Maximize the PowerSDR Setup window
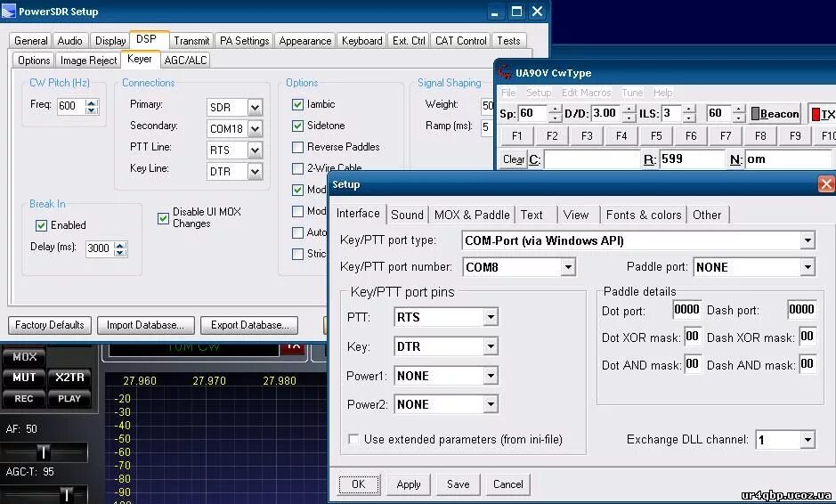Viewport: 836px width, 504px height. pyautogui.click(x=516, y=12)
